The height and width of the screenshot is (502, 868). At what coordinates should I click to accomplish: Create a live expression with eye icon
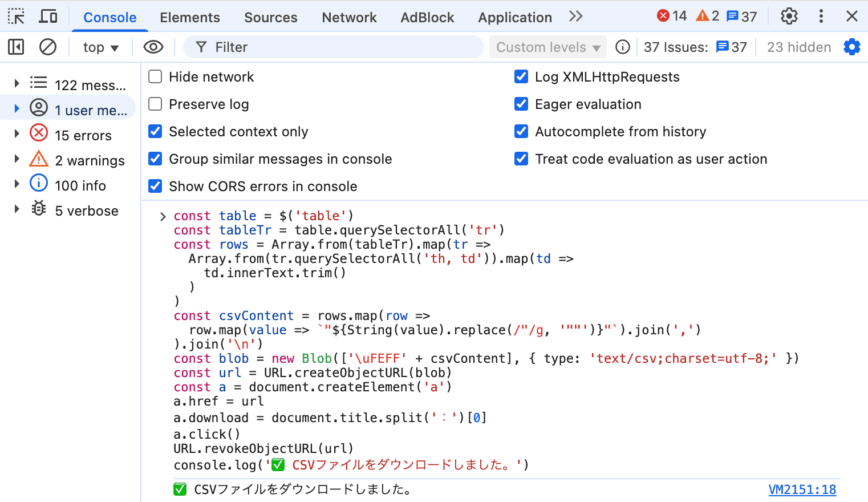pos(153,47)
